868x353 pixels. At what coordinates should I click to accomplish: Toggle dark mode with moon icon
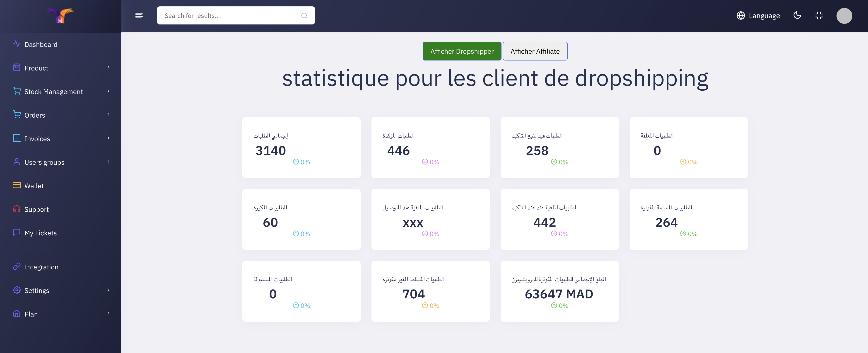pyautogui.click(x=797, y=15)
